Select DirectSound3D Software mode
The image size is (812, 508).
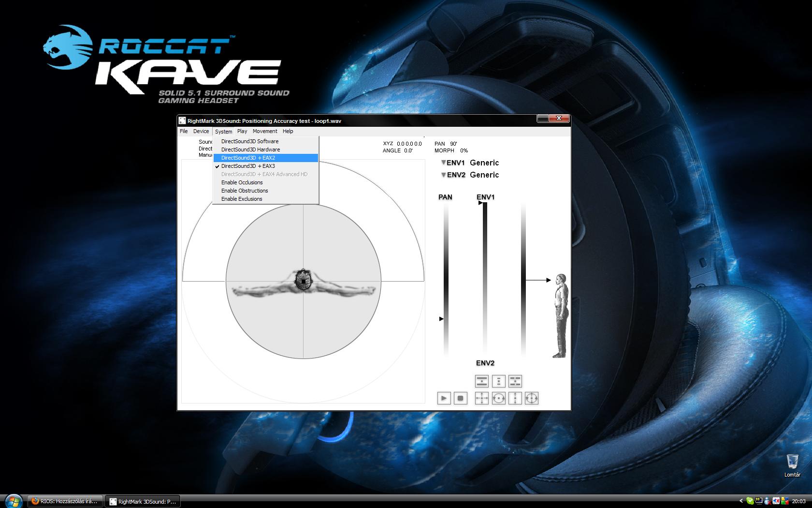[x=265, y=141]
